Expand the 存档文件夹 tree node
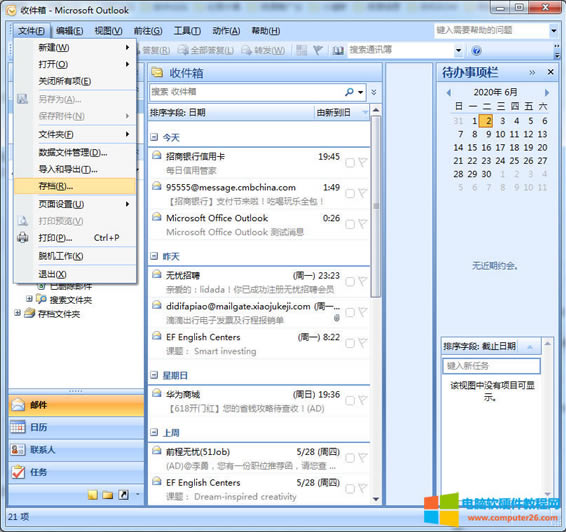 17,313
